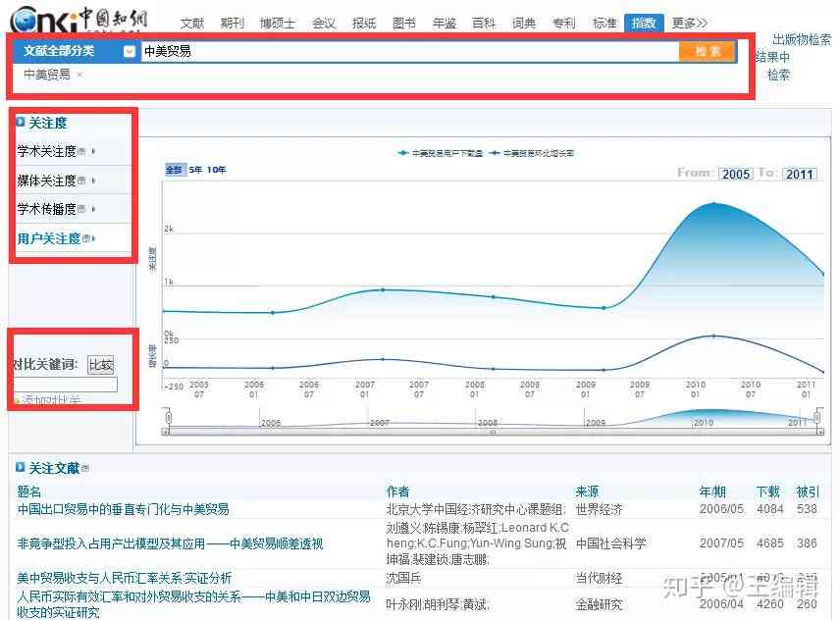Image resolution: width=840 pixels, height=620 pixels.
Task: Switch to the 百科 tab
Action: [x=484, y=23]
